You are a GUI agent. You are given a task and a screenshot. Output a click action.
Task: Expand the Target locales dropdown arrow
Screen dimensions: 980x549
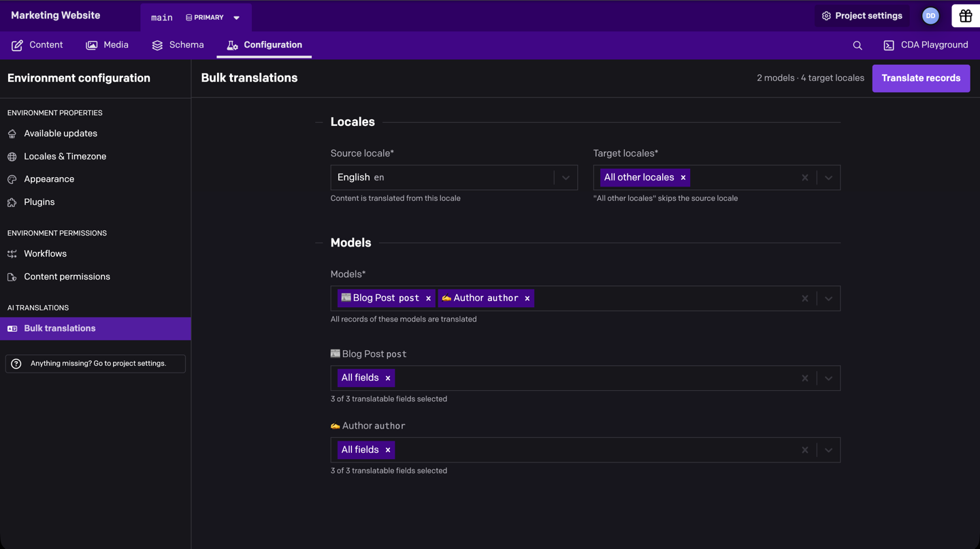pyautogui.click(x=828, y=178)
